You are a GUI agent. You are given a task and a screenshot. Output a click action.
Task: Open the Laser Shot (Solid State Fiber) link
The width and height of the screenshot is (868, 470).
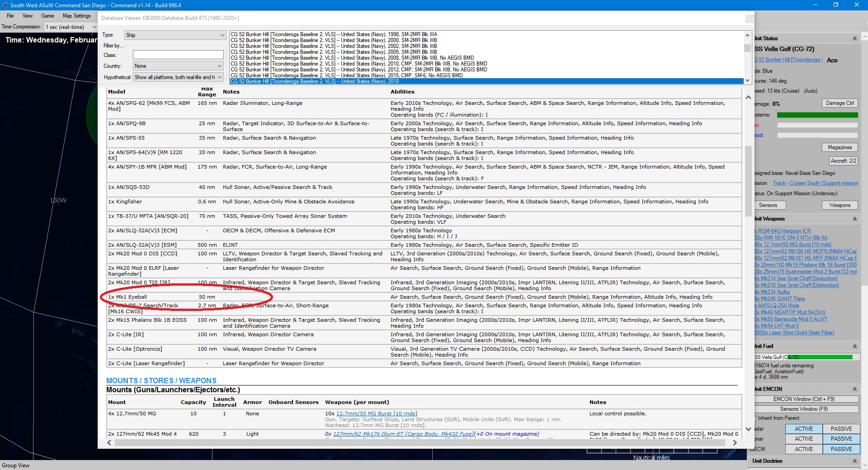point(794,333)
